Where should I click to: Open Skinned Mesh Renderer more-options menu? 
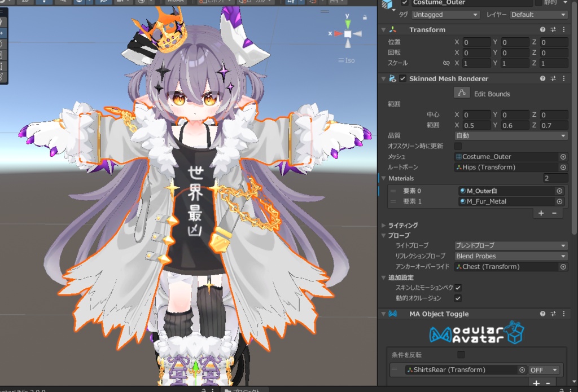pyautogui.click(x=564, y=78)
